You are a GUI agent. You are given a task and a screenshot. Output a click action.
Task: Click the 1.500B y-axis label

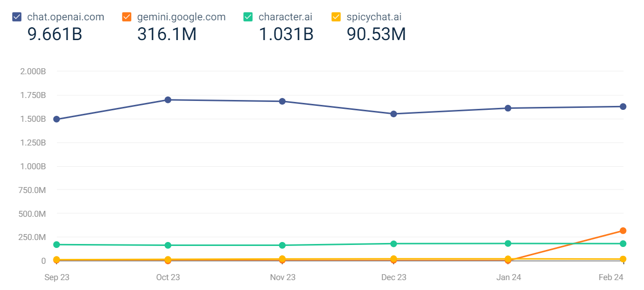pyautogui.click(x=33, y=119)
